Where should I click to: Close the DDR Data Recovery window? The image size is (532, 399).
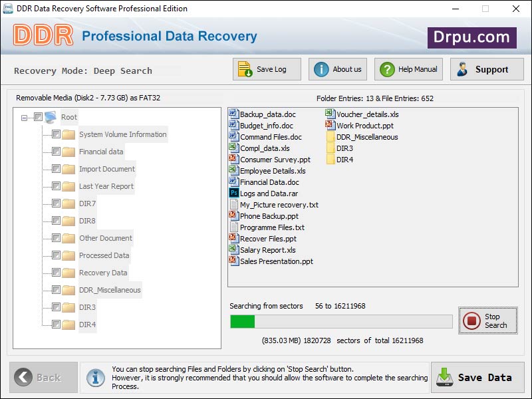pyautogui.click(x=516, y=9)
